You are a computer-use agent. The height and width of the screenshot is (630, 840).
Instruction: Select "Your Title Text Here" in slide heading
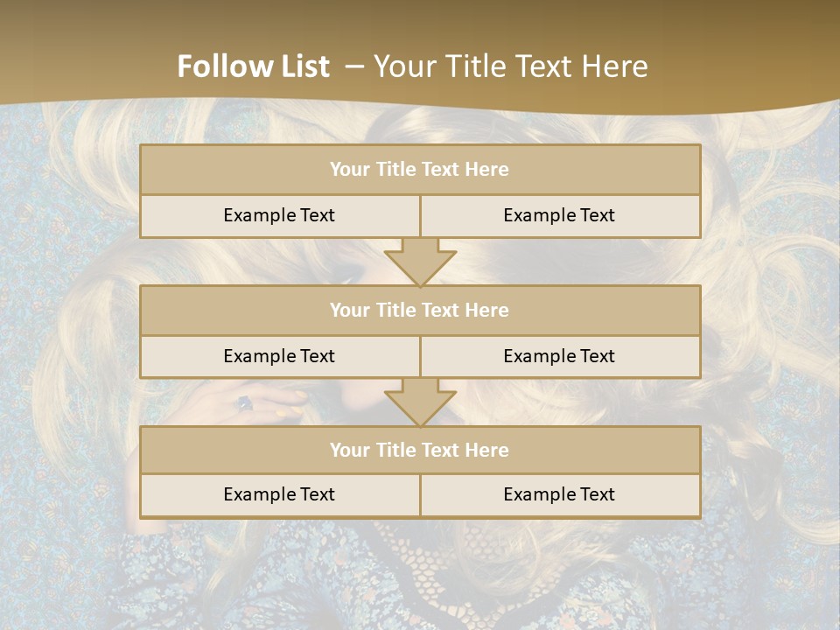click(511, 66)
